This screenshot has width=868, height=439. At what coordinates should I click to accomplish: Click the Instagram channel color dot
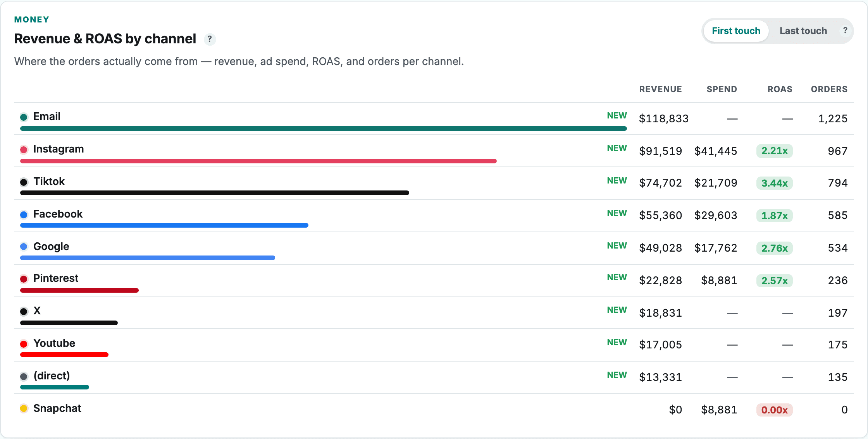point(24,149)
